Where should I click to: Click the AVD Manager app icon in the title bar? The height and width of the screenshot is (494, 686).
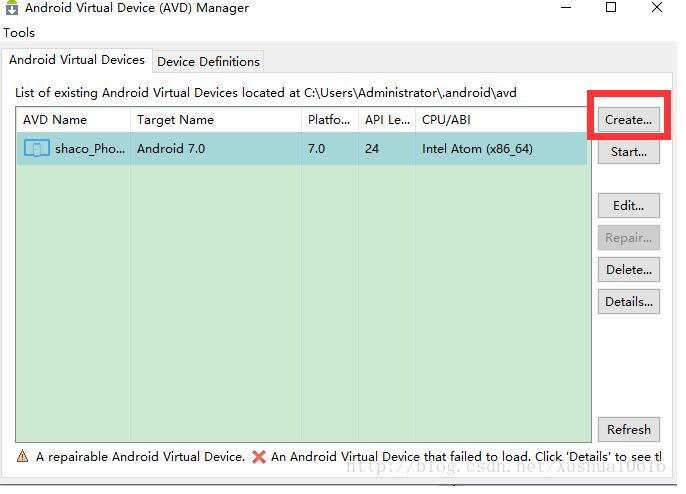(x=12, y=7)
